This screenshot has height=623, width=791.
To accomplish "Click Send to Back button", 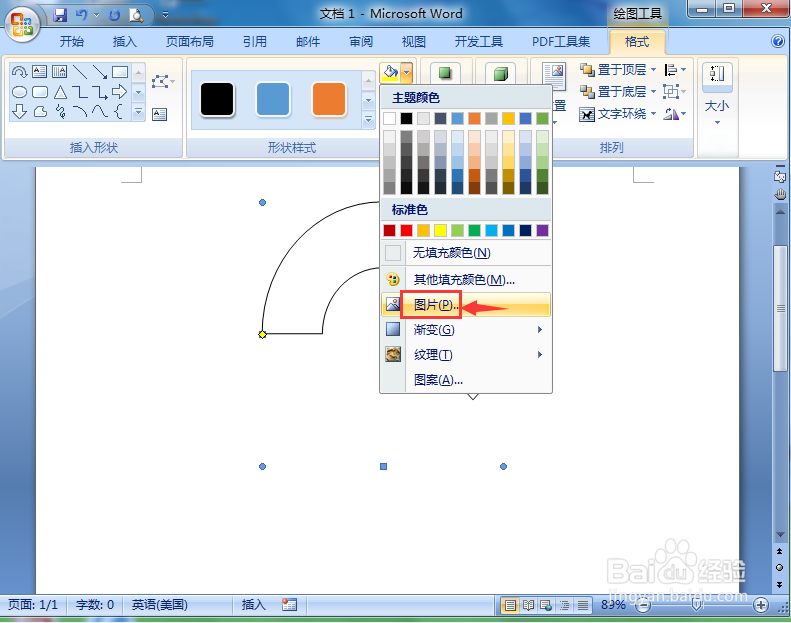I will click(x=613, y=92).
